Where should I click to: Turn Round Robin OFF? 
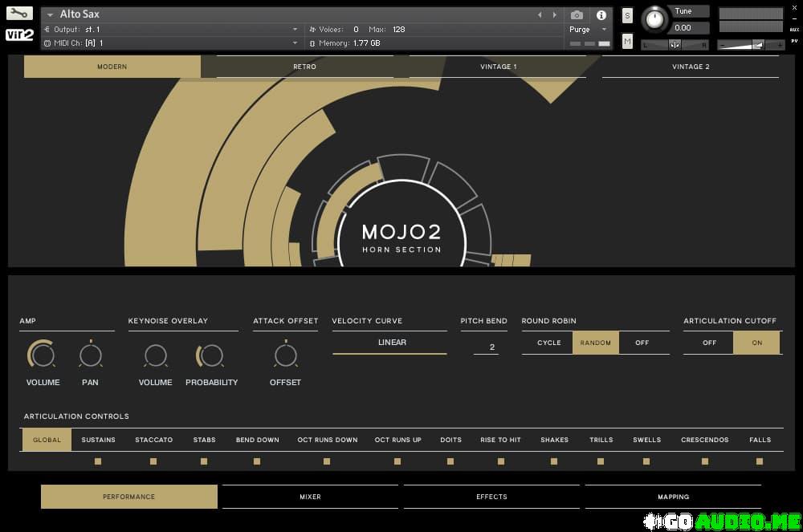pos(642,343)
